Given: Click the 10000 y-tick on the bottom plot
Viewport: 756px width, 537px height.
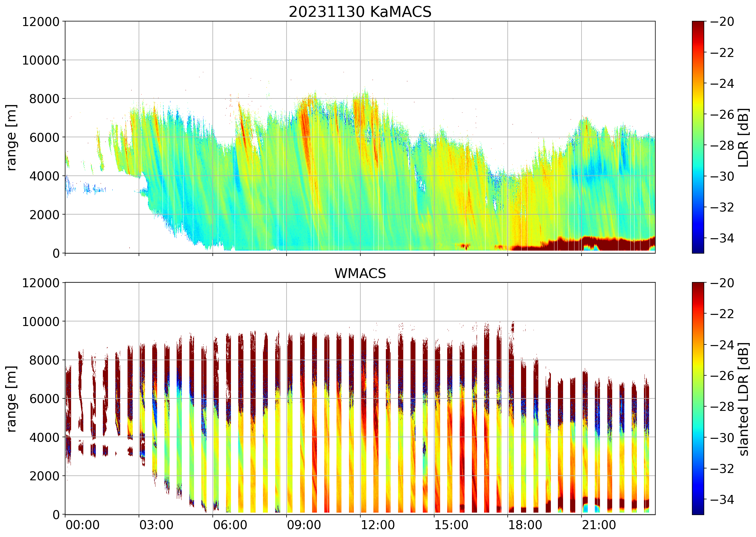Looking at the screenshot, I should click(41, 322).
